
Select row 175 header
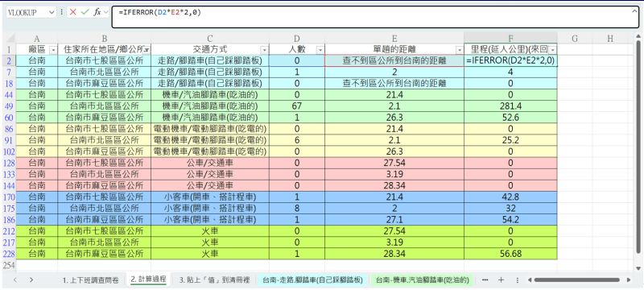coord(9,208)
